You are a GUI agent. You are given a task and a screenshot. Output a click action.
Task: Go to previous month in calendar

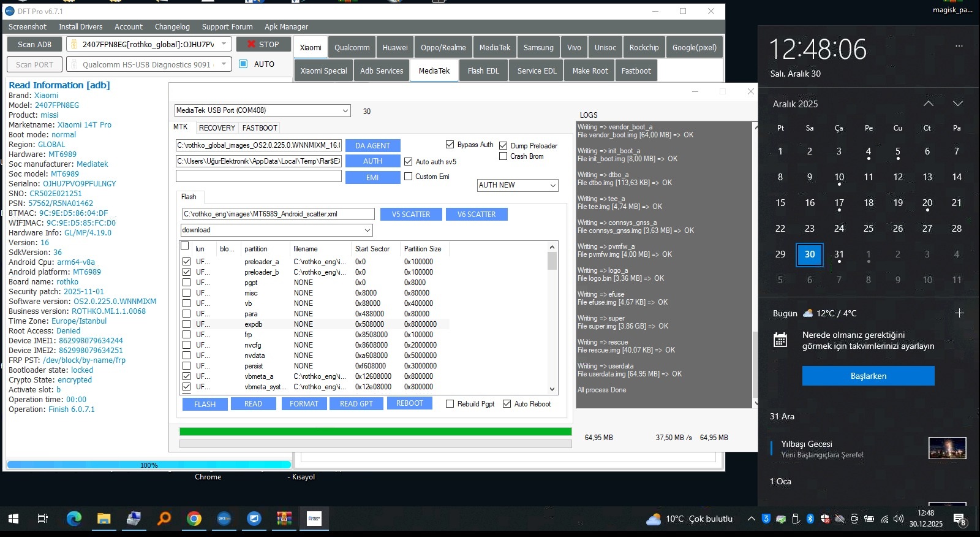click(929, 104)
